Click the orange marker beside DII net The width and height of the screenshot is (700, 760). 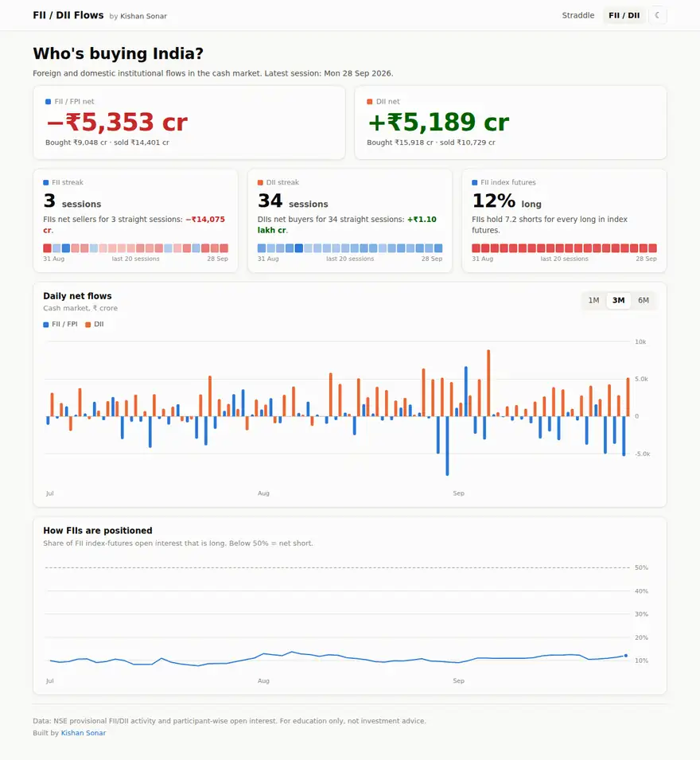tap(370, 102)
